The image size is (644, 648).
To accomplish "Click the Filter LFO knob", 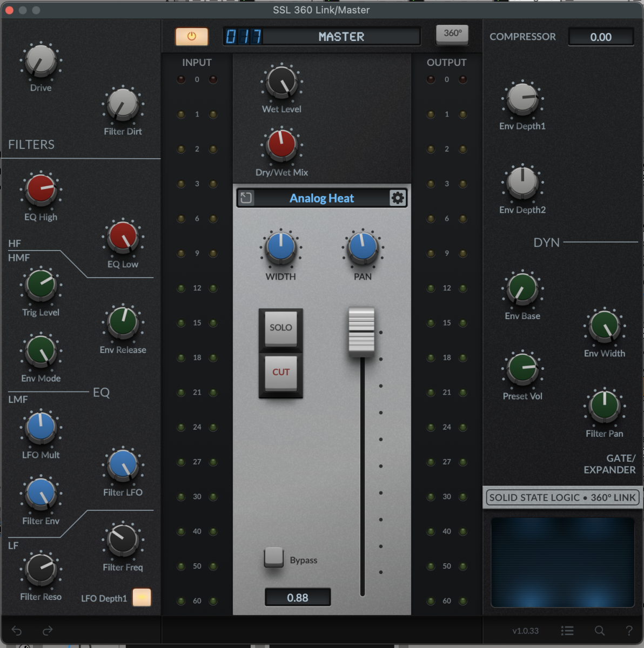I will point(123,465).
